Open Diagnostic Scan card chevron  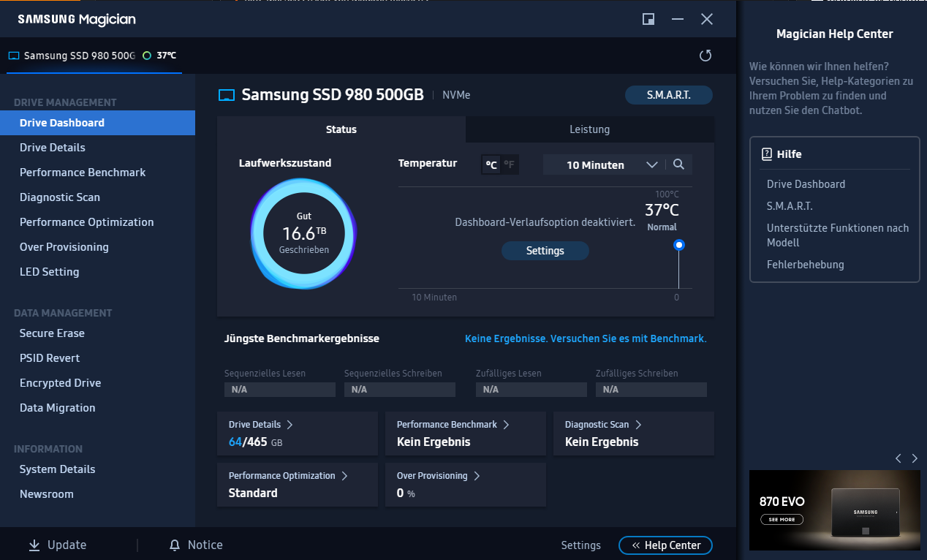coord(637,424)
